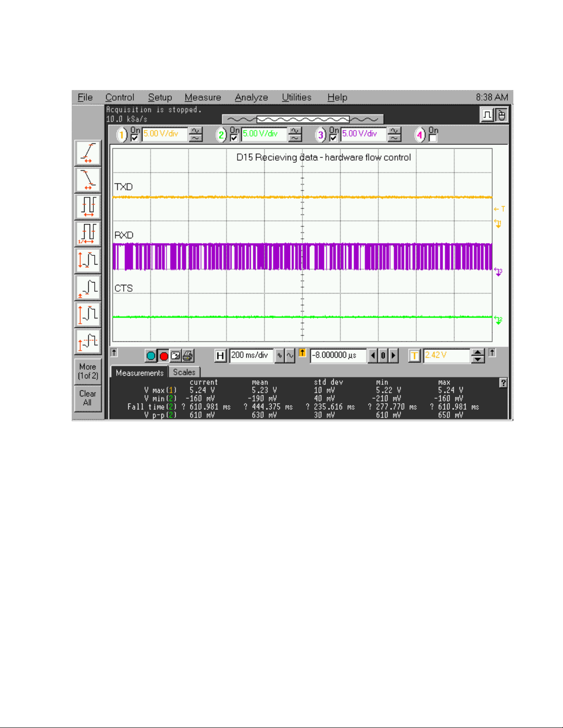The image size is (563, 728).
Task: Click the 2.42 V trigger level field
Action: coord(446,356)
